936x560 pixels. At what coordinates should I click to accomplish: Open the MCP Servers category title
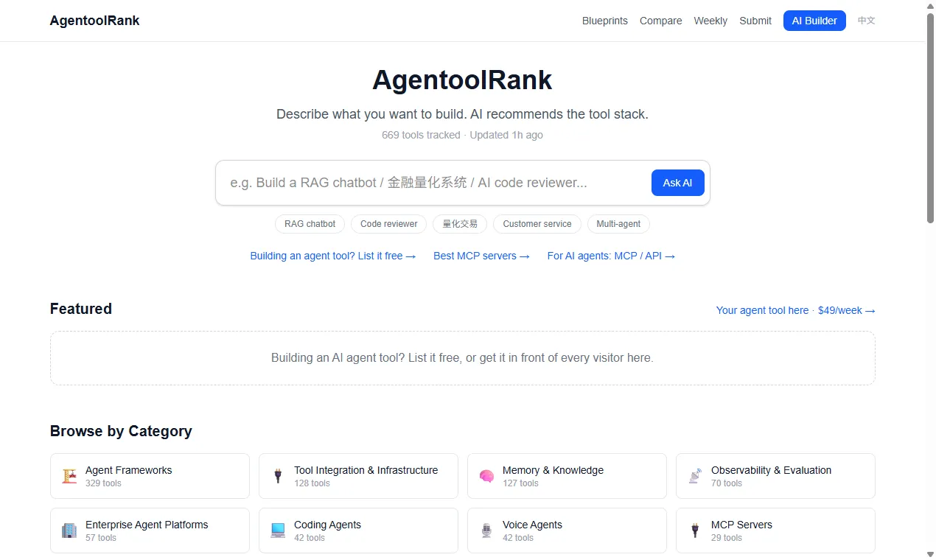[x=741, y=525]
